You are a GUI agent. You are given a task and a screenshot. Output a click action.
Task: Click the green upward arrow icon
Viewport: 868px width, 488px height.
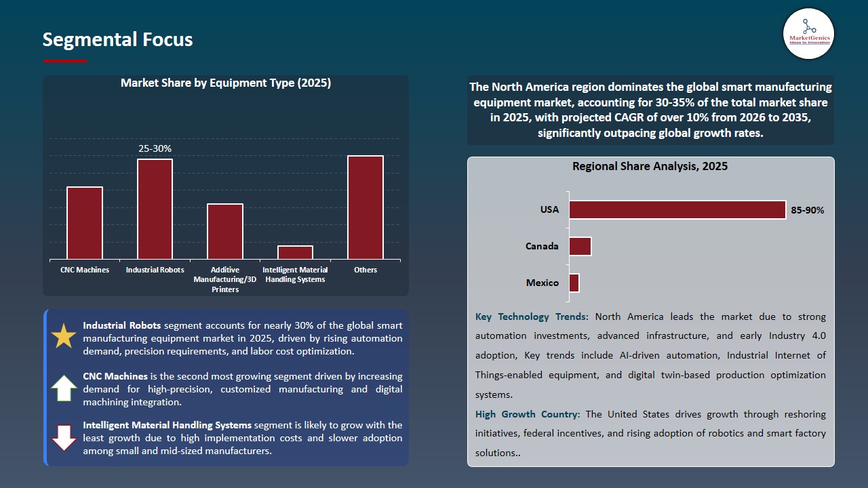64,388
